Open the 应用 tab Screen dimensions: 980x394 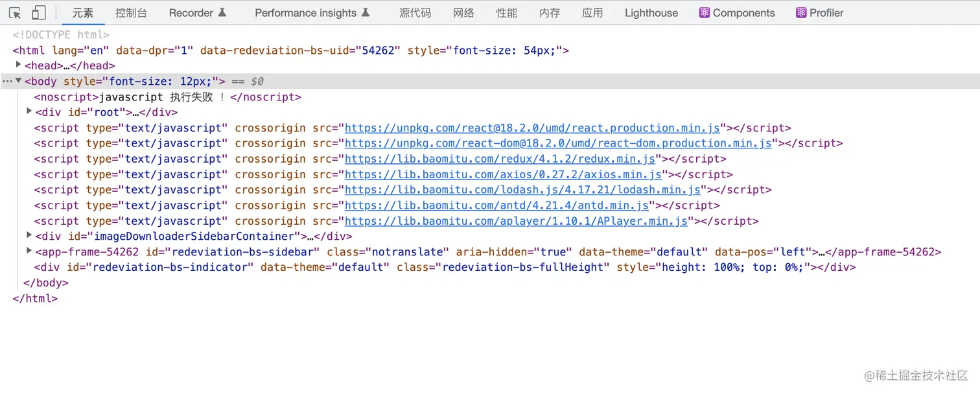click(592, 13)
